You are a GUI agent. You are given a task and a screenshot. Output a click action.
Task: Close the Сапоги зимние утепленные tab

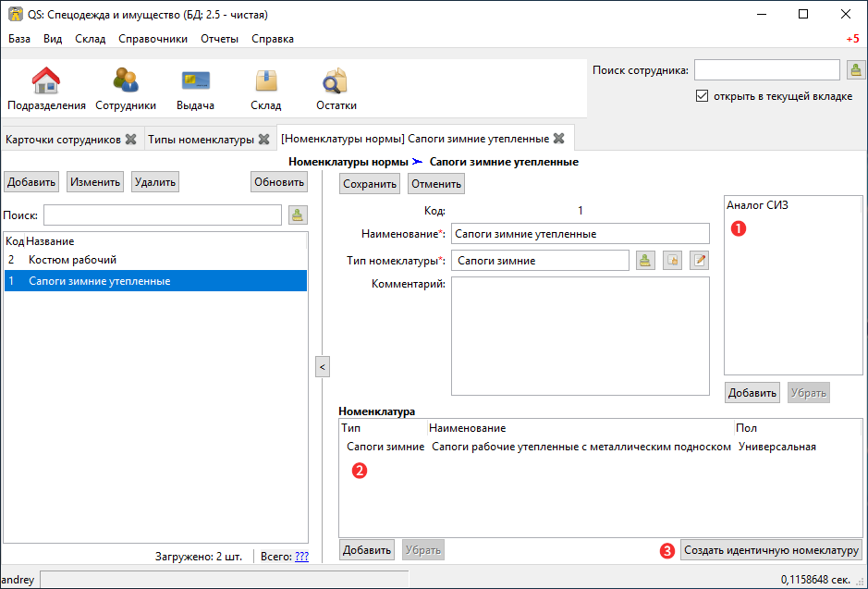[x=559, y=139]
